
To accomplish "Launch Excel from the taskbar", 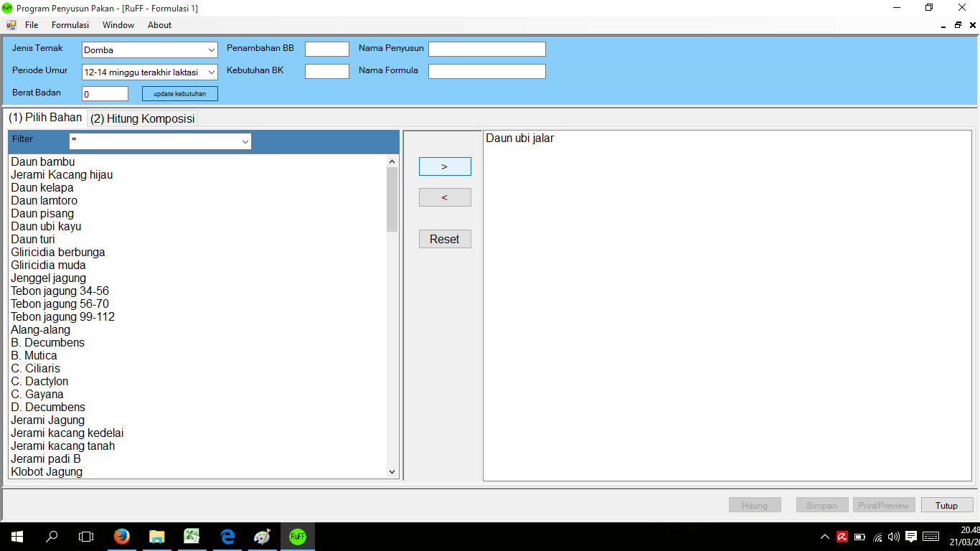I will coord(192,536).
